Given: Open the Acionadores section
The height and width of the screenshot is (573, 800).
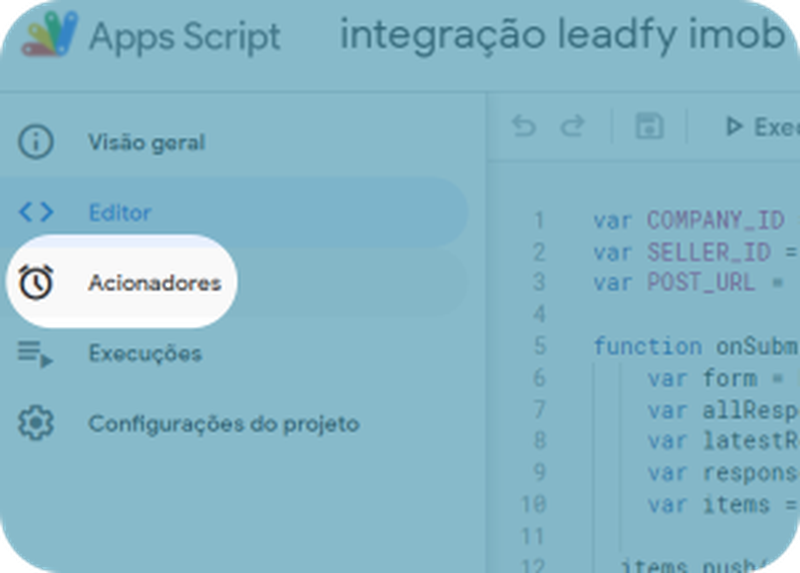Looking at the screenshot, I should tap(155, 283).
